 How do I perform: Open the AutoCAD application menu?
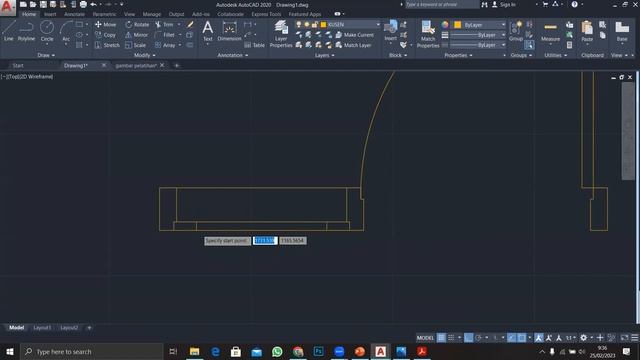click(x=8, y=7)
